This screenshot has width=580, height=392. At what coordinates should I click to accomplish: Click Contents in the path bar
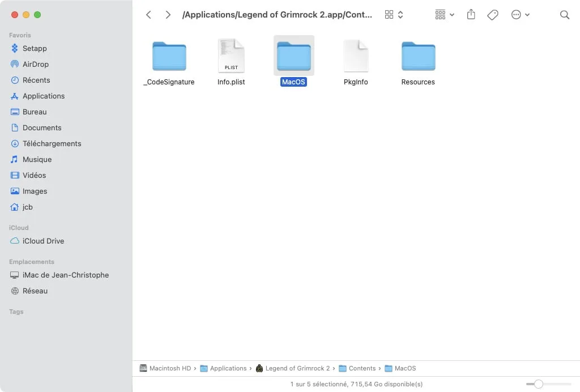(357, 368)
